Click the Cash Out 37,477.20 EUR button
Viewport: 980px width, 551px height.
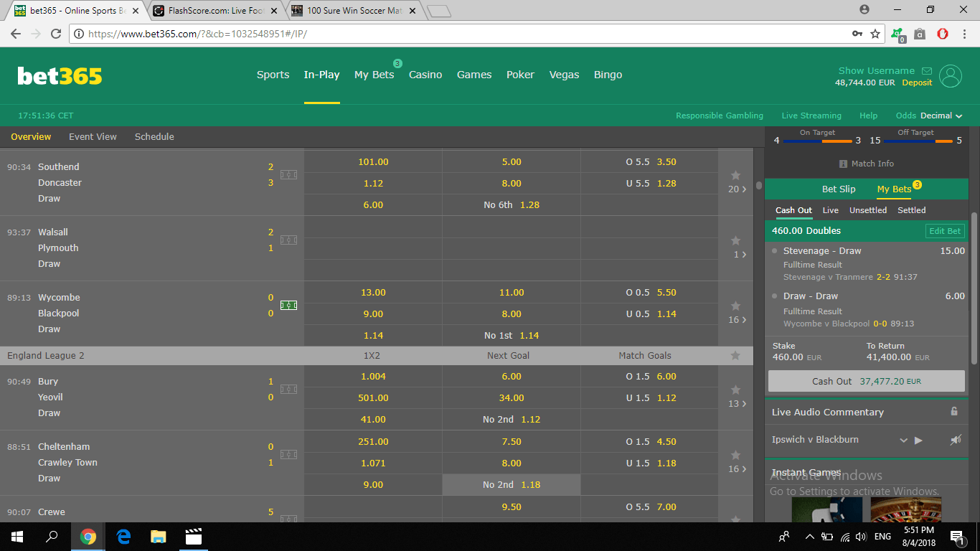pyautogui.click(x=867, y=381)
